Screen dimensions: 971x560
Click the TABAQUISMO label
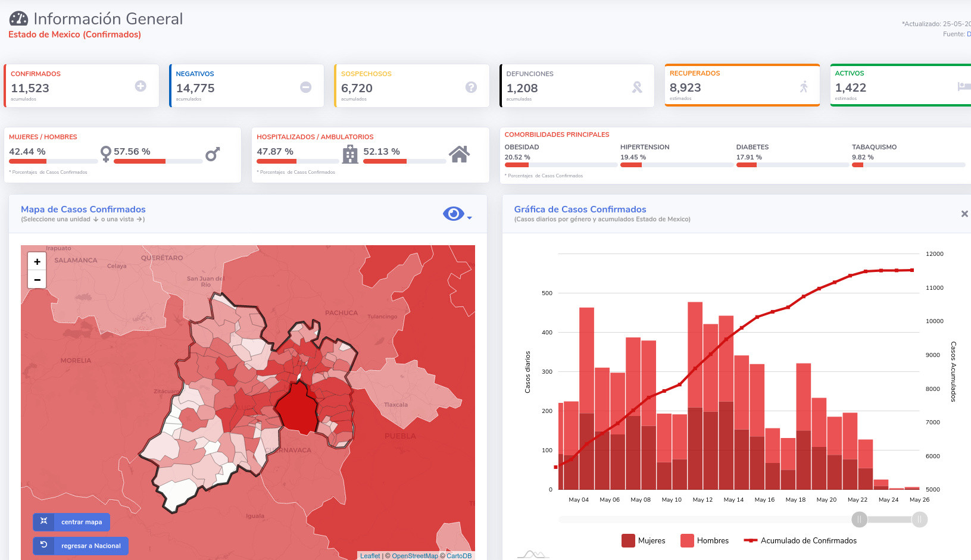(874, 147)
